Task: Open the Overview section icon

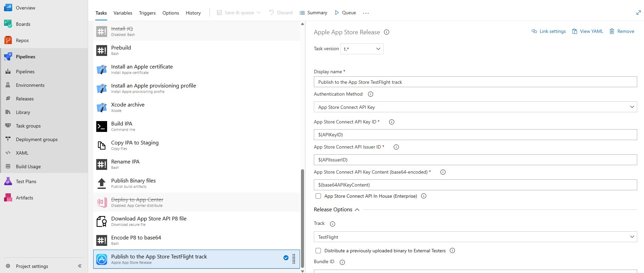Action: point(8,7)
